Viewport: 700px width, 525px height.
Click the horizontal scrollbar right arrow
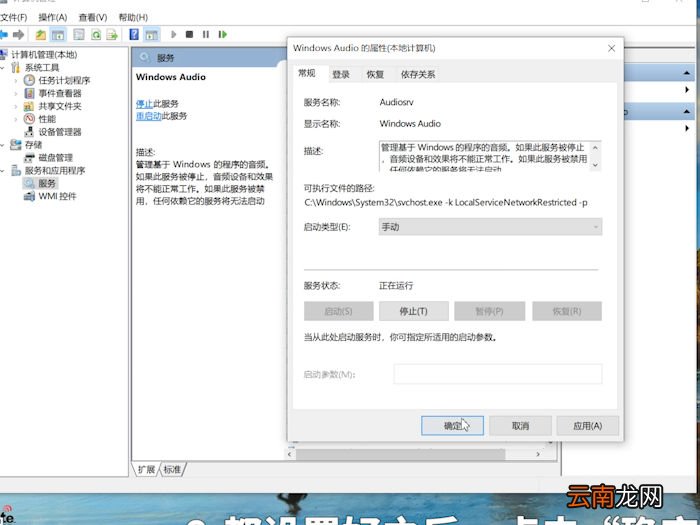(538, 454)
